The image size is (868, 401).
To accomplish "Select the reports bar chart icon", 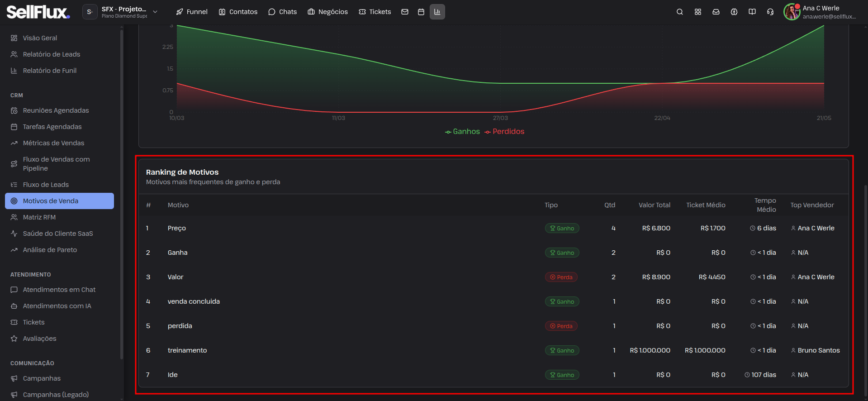I will coord(437,12).
